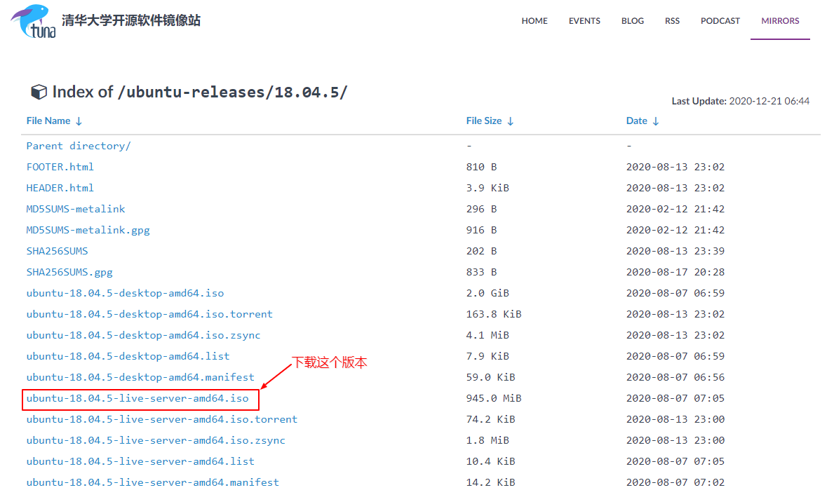Open ubuntu-18.04.5-live-server-amd64.manifest link
Viewport: 827px width, 504px height.
coord(152,482)
